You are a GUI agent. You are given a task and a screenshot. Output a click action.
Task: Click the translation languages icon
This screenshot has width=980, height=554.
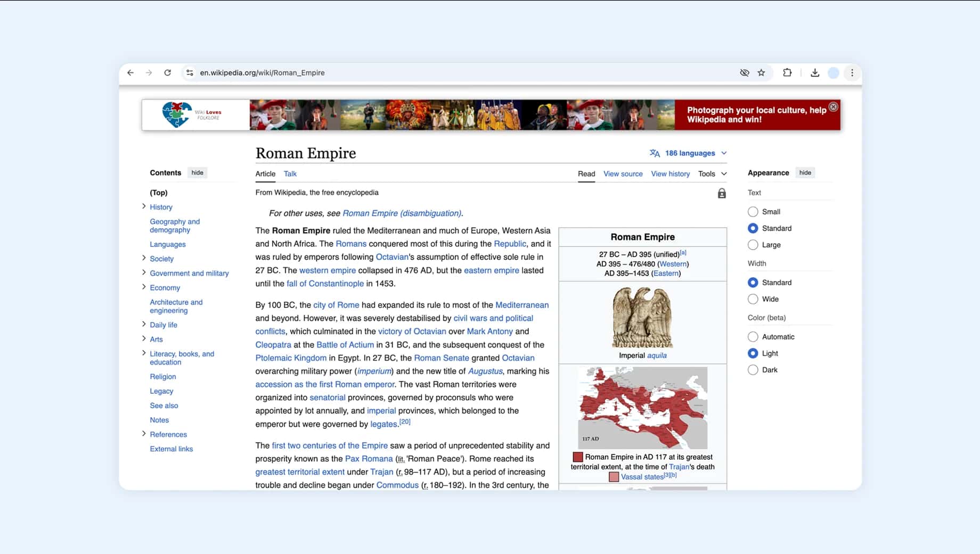click(x=655, y=153)
